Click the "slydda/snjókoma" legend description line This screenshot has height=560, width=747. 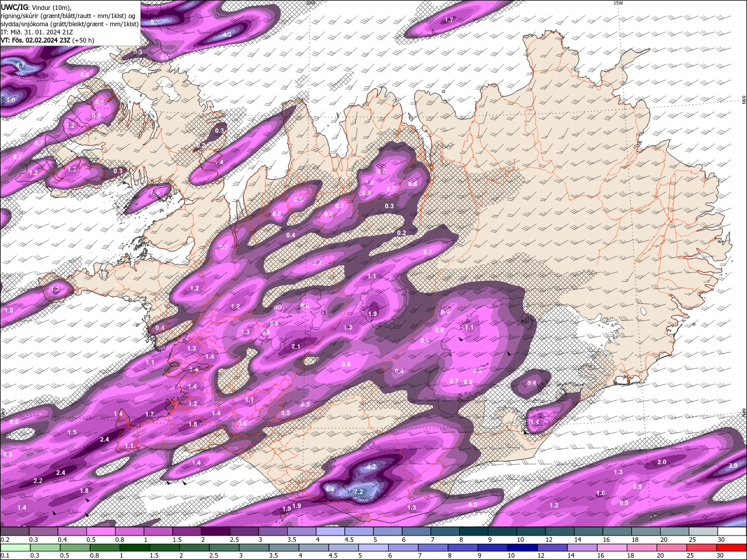(70, 24)
